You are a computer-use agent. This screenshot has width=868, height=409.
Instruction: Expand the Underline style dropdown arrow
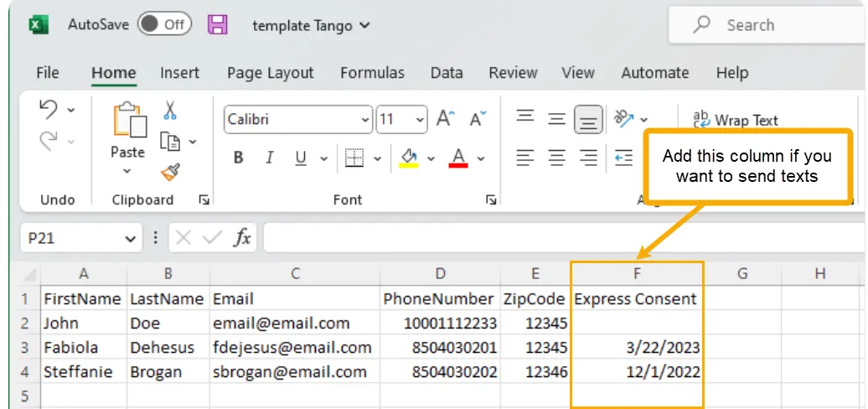[x=324, y=159]
